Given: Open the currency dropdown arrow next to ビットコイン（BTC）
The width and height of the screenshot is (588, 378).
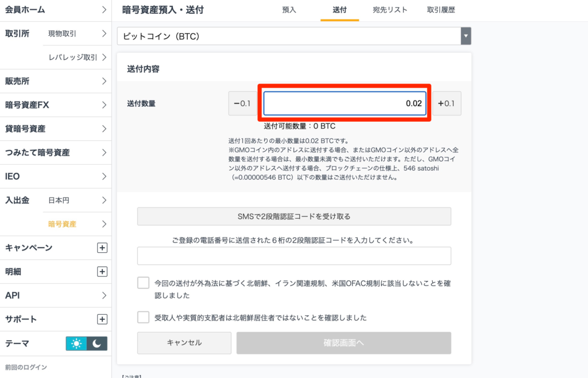Looking at the screenshot, I should 466,36.
